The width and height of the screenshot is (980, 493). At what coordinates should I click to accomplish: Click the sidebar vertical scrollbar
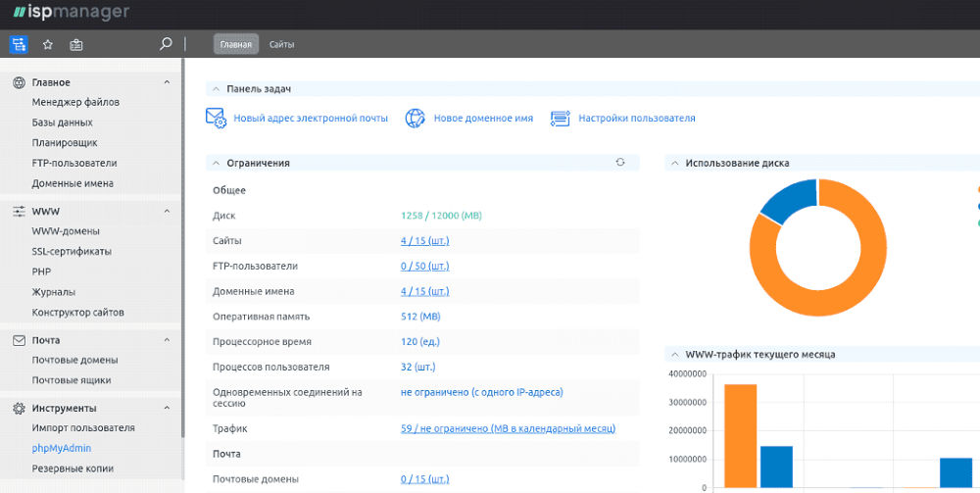(183, 249)
